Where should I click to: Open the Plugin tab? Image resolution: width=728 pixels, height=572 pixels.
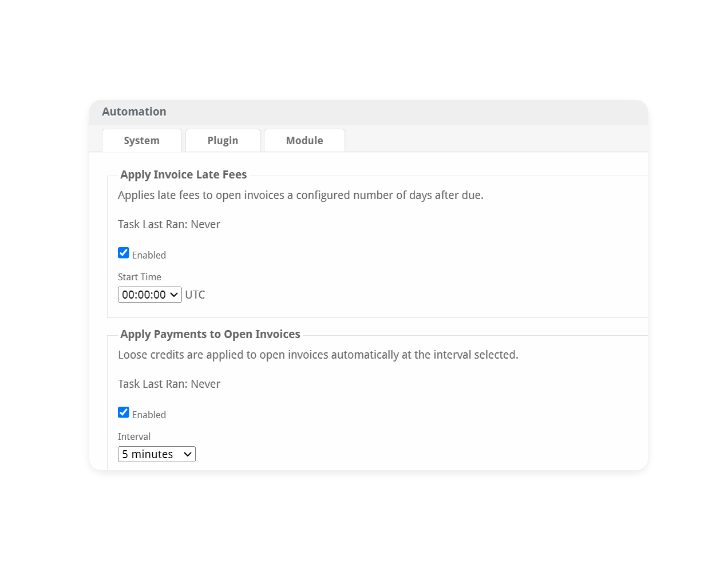(223, 141)
